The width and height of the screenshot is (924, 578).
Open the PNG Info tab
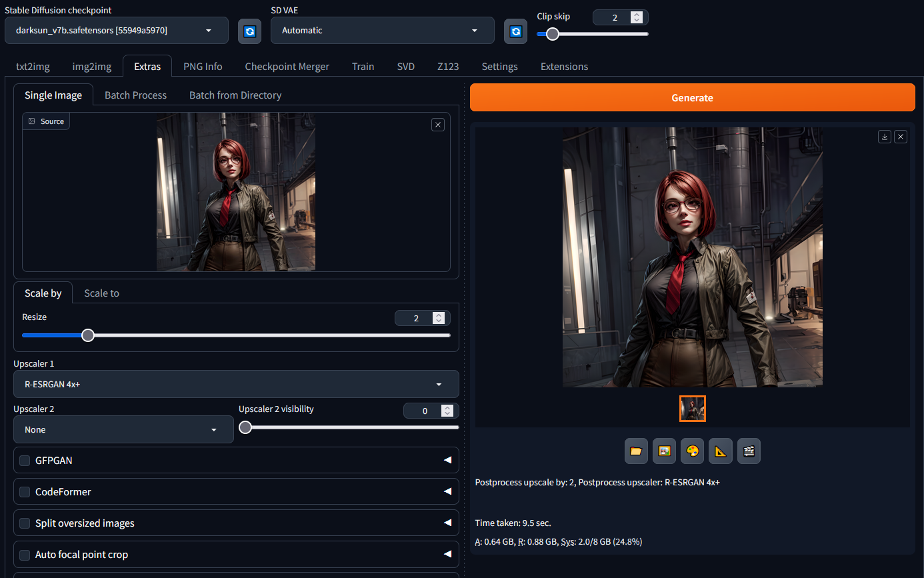[203, 67]
